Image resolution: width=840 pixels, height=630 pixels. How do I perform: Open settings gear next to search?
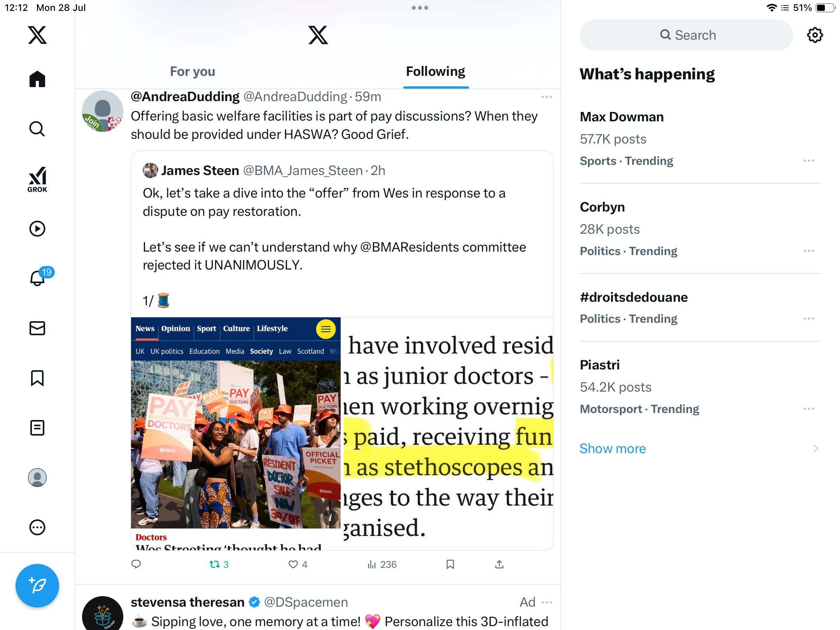pos(815,35)
